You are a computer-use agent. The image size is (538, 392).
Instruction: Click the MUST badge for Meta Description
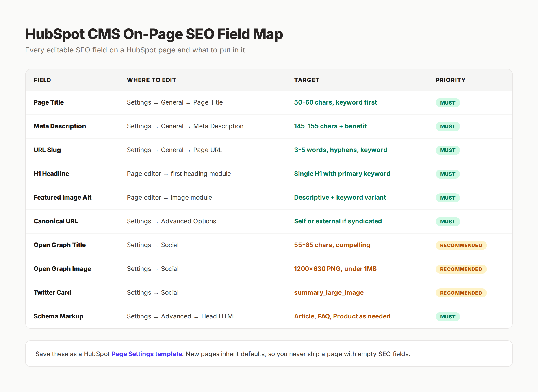(x=448, y=126)
